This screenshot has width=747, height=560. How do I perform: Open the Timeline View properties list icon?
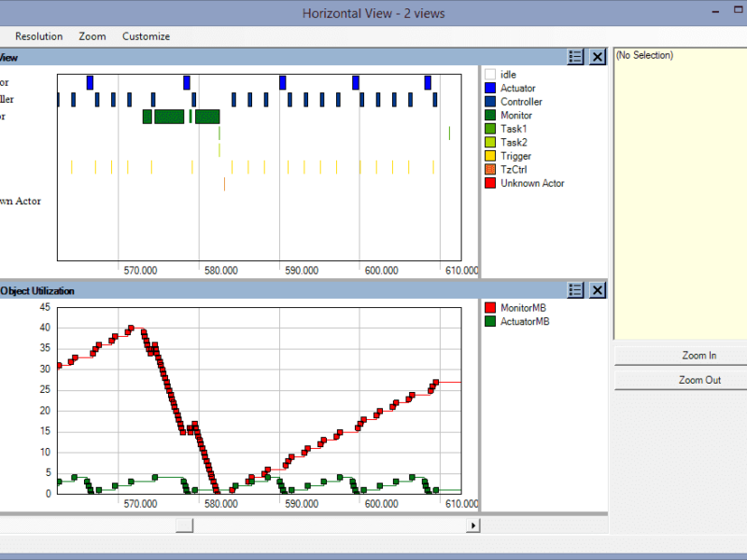(x=574, y=56)
